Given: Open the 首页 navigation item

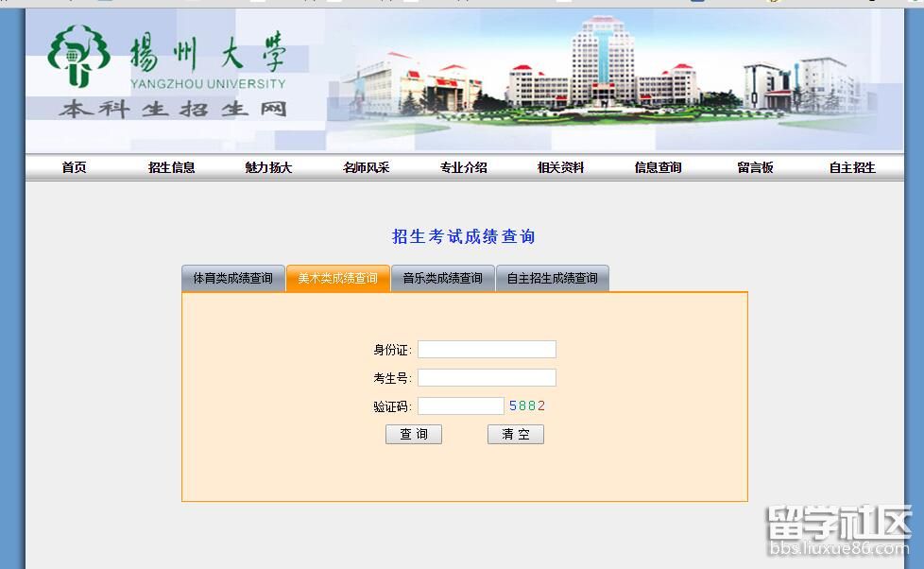Looking at the screenshot, I should (x=75, y=167).
